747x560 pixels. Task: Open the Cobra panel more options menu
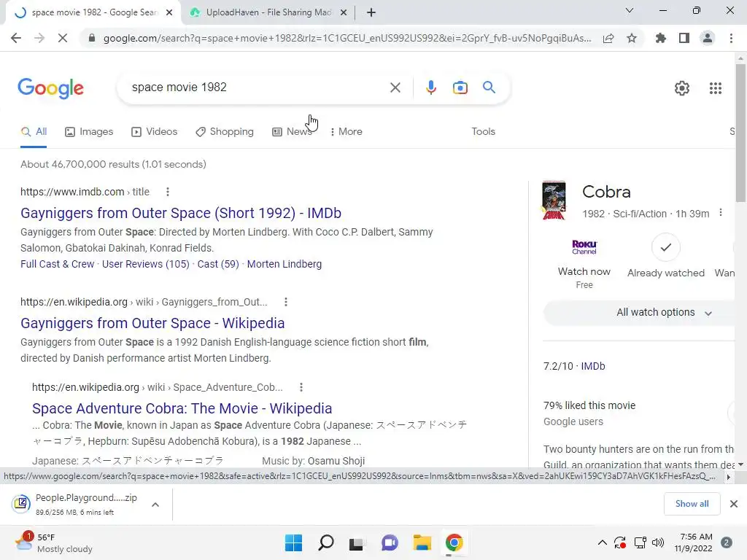pyautogui.click(x=720, y=213)
